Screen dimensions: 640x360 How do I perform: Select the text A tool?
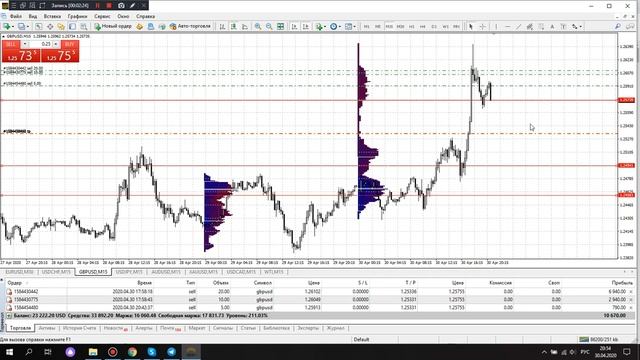click(552, 26)
